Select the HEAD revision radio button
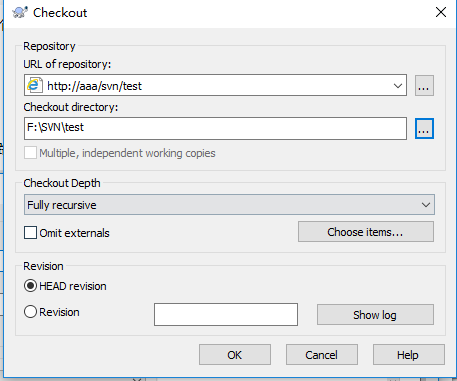 30,286
